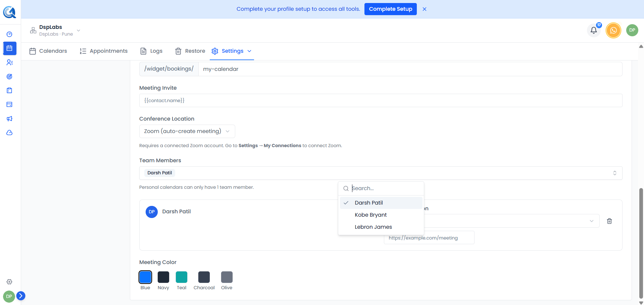The height and width of the screenshot is (305, 644).
Task: Open the contacts icon in sidebar
Action: pyautogui.click(x=9, y=62)
